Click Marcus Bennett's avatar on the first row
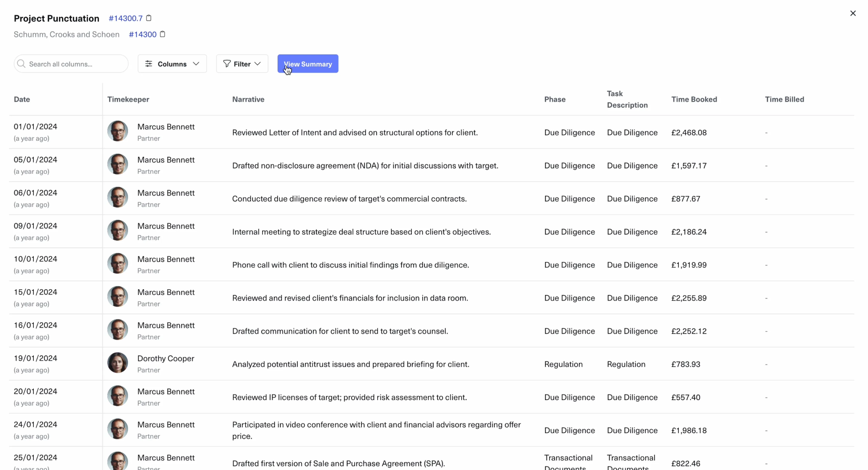 [x=117, y=131]
